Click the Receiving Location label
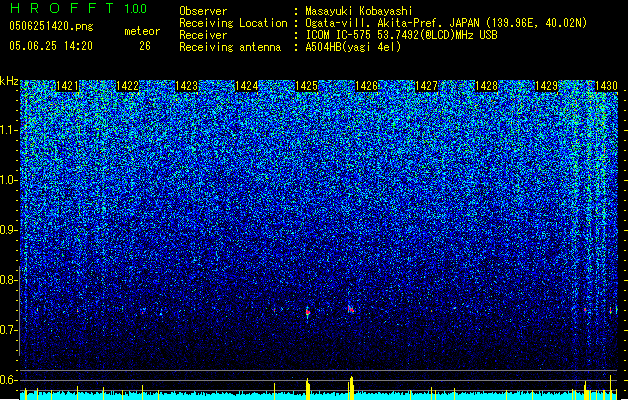 click(x=233, y=23)
